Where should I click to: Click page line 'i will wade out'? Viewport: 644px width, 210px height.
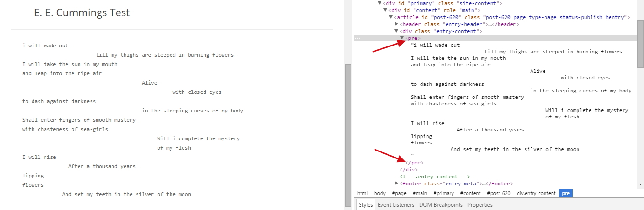(x=45, y=46)
